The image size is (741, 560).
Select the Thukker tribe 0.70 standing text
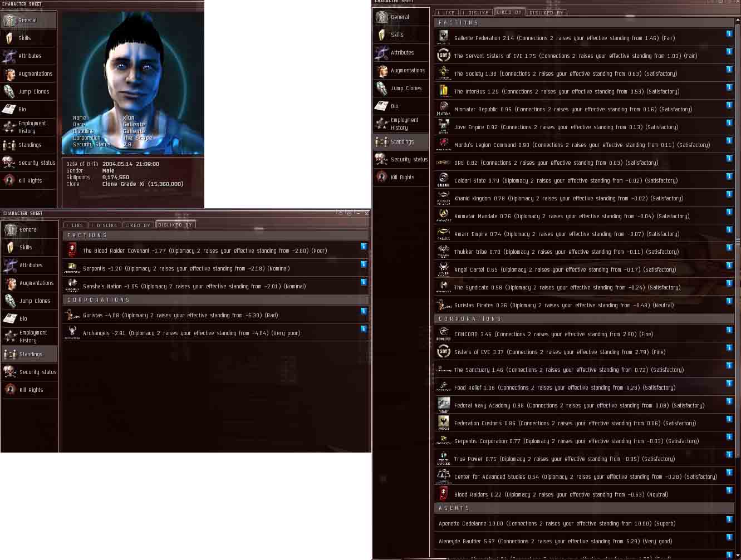[566, 252]
